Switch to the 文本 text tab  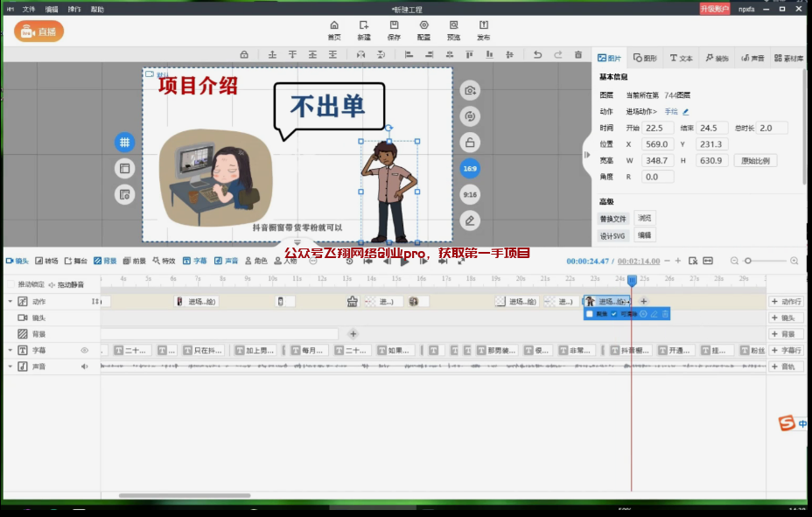tap(681, 59)
